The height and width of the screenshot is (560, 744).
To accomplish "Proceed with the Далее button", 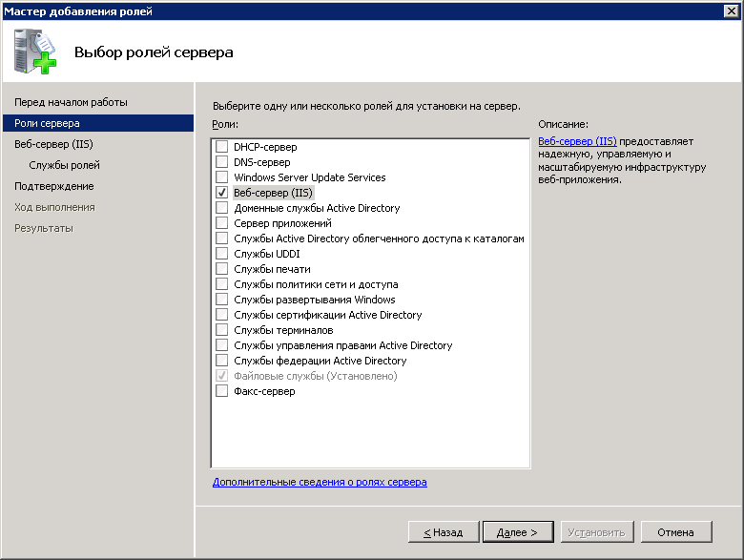I will [x=518, y=532].
